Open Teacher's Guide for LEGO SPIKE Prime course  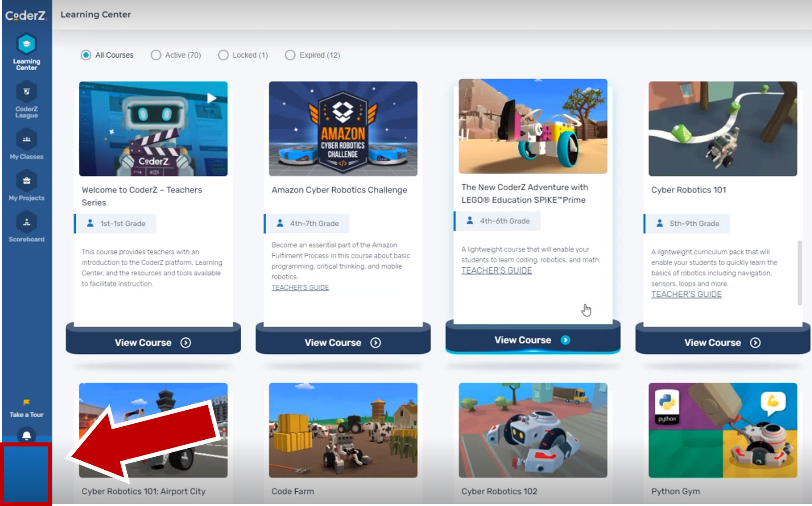tap(497, 270)
